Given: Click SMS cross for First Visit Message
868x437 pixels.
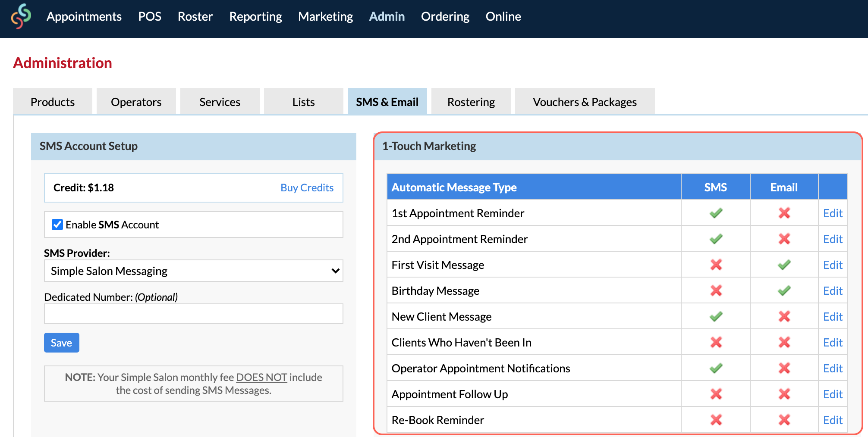Looking at the screenshot, I should click(x=716, y=265).
